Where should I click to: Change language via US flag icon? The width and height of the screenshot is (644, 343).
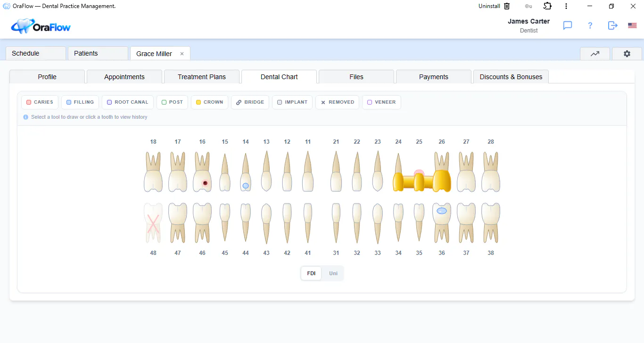click(632, 25)
